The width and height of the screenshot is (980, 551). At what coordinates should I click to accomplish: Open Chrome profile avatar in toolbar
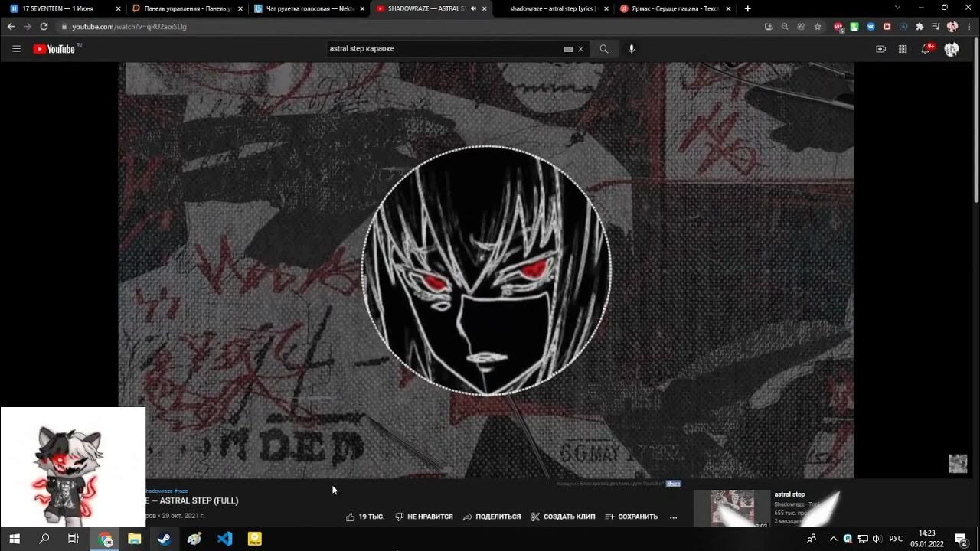click(952, 26)
